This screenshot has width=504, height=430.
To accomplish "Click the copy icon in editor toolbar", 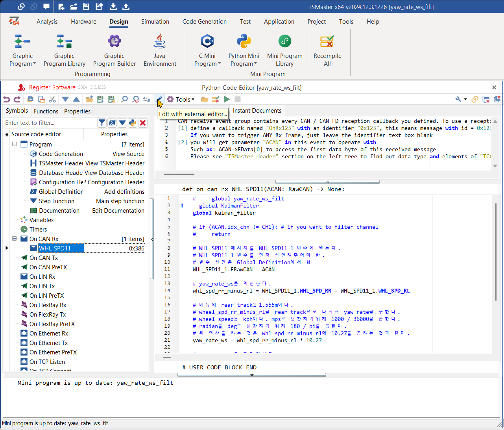I will [30, 100].
